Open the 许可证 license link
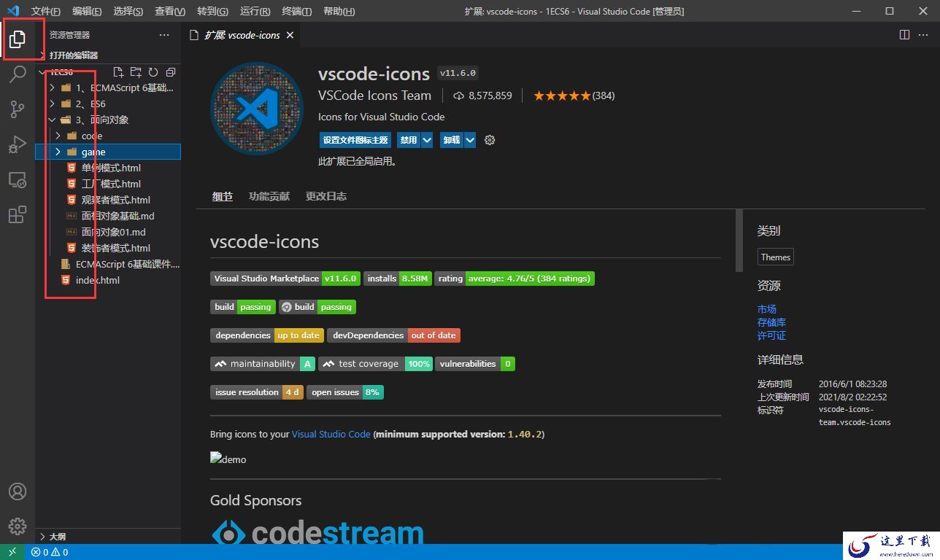The image size is (940, 560). coord(771,335)
